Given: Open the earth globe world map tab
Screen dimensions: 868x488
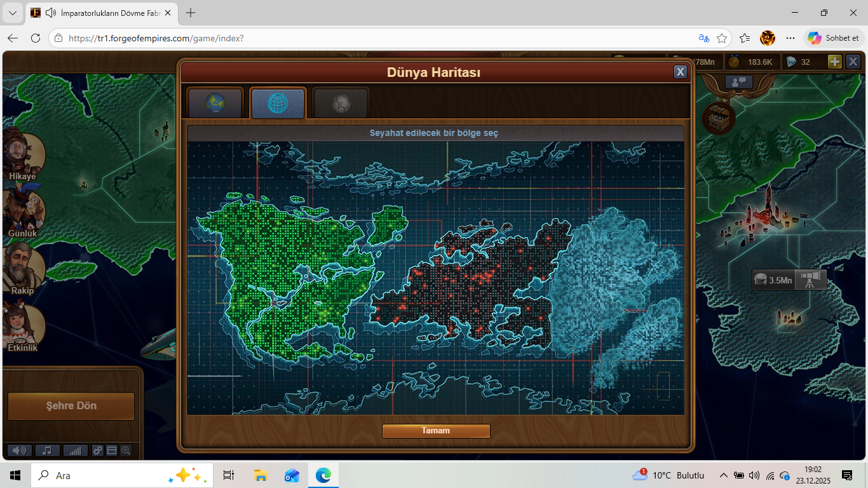Looking at the screenshot, I should (215, 103).
